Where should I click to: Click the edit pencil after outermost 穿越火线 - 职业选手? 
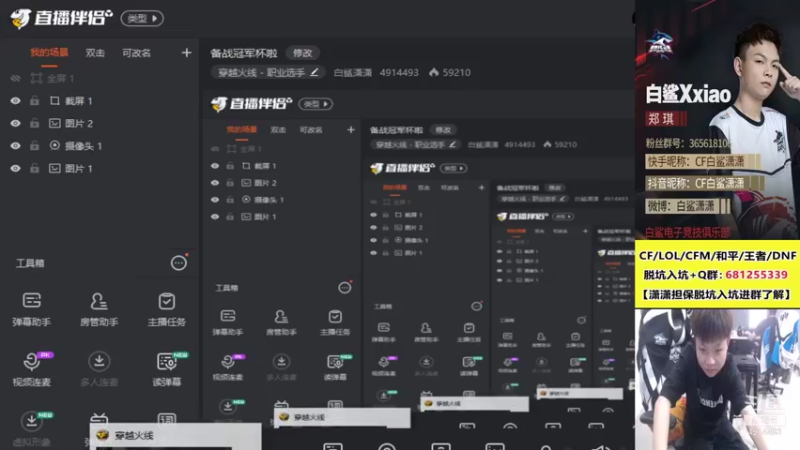coord(314,72)
